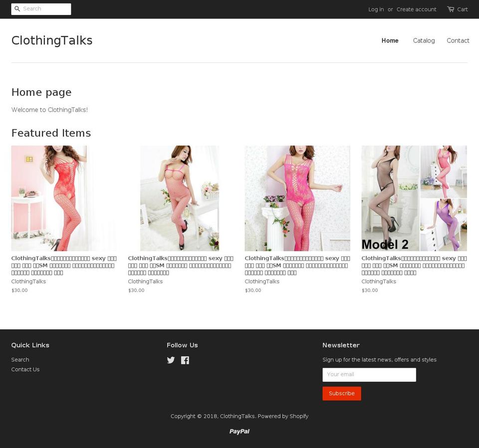
Task: Open the red bodysuit product image
Action: [64, 198]
